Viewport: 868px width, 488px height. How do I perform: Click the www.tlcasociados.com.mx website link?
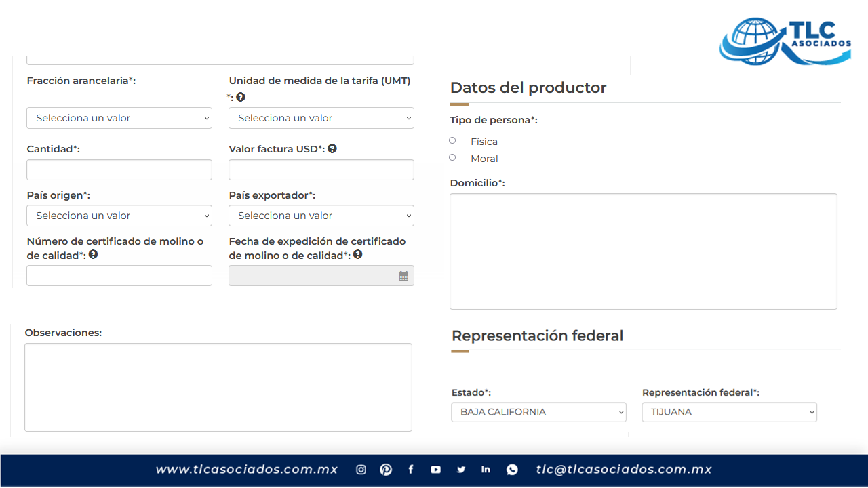point(247,470)
